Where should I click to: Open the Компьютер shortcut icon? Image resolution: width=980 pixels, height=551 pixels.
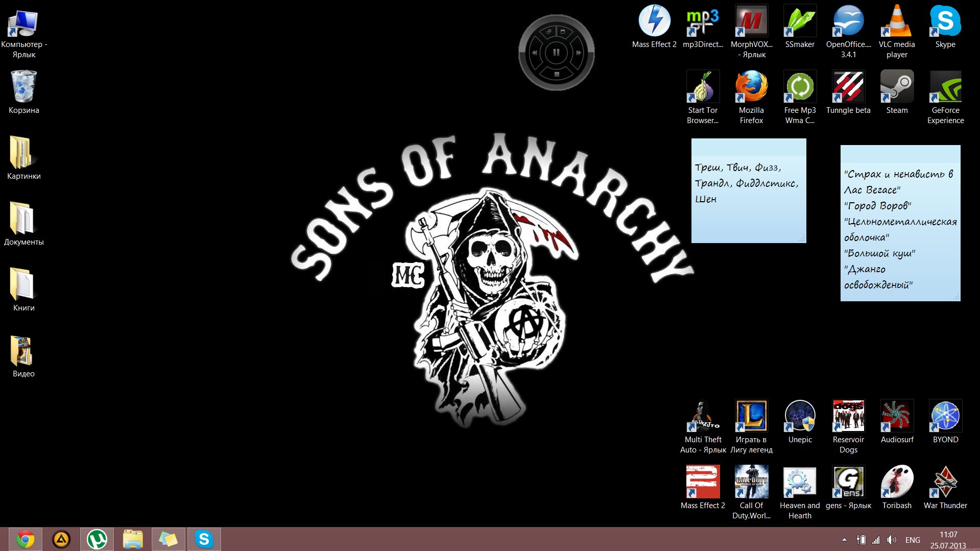(x=23, y=23)
